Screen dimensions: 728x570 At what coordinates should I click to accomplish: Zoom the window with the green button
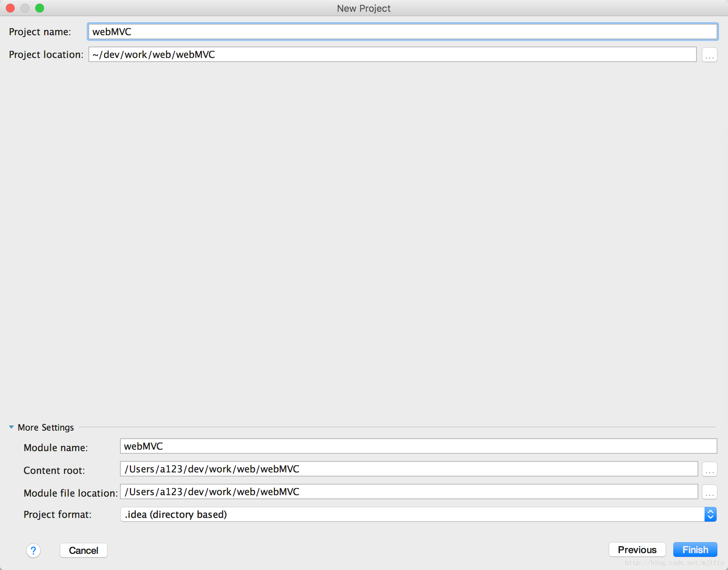(x=40, y=8)
